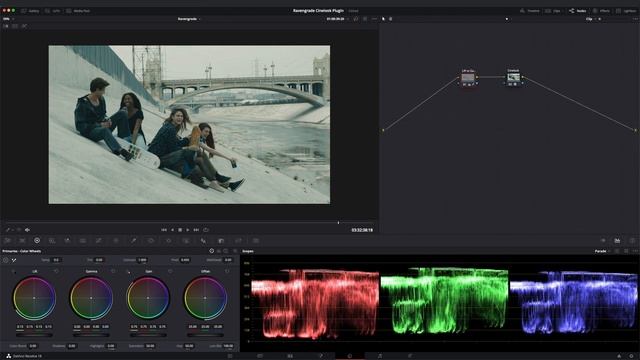Switch to the Cut page
640x360 pixels.
click(x=260, y=356)
